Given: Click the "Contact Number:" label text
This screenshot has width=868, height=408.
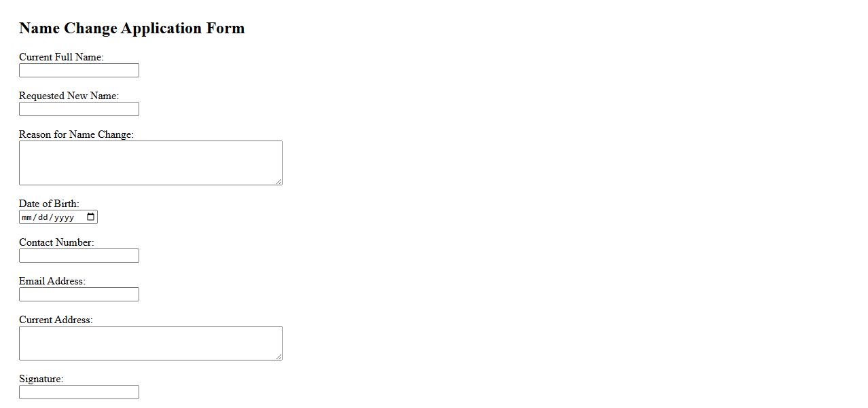Looking at the screenshot, I should 56,242.
